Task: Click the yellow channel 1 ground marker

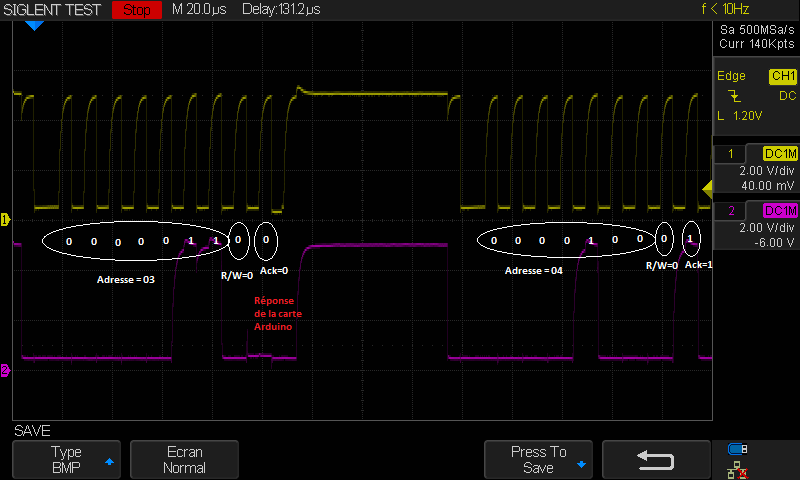Action: coord(5,219)
